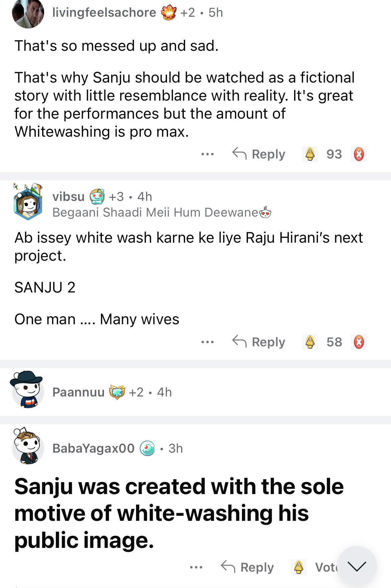The height and width of the screenshot is (588, 391).
Task: Upvote vibsu's comment
Action: point(310,342)
